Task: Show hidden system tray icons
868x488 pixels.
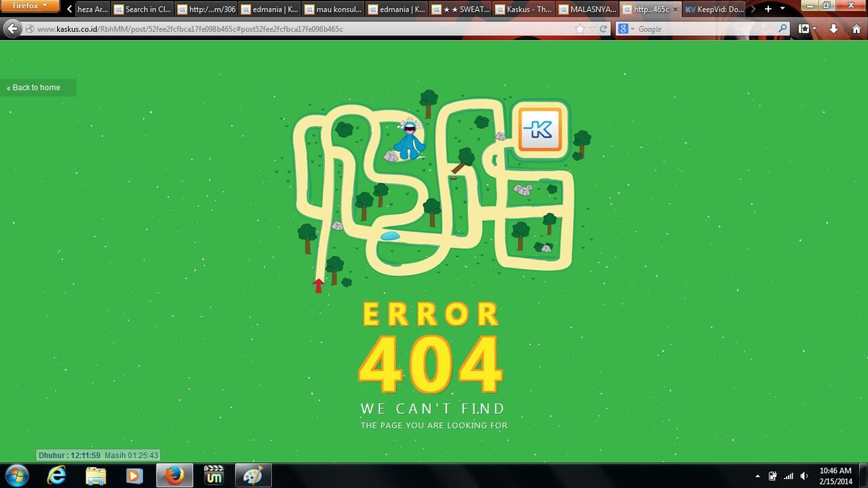Action: (757, 476)
